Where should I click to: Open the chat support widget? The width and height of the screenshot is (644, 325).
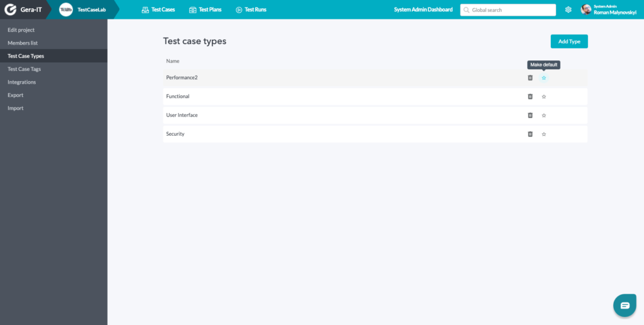[625, 306]
